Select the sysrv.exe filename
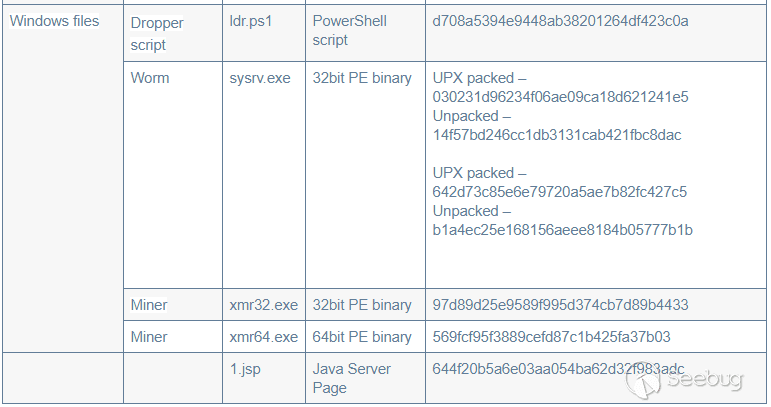This screenshot has height=407, width=771. point(260,78)
